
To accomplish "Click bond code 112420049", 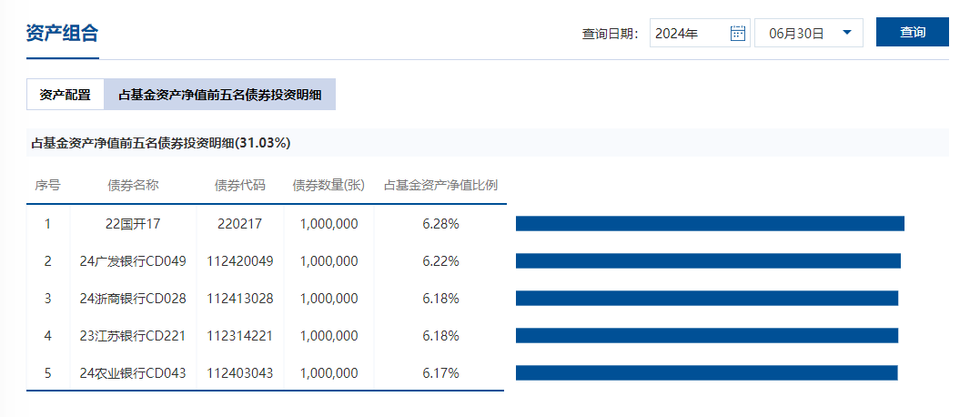I will click(240, 261).
